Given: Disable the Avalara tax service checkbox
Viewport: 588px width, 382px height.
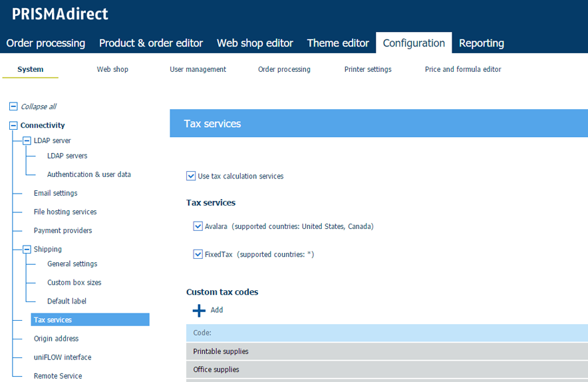Looking at the screenshot, I should point(198,226).
